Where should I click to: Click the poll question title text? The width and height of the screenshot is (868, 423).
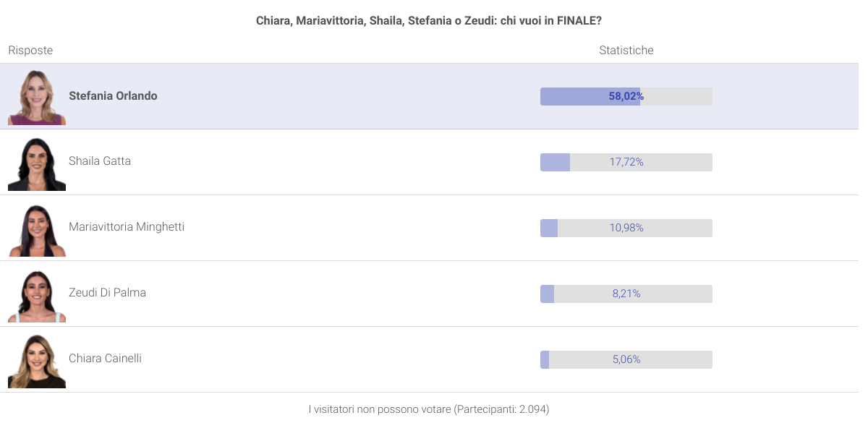click(x=429, y=21)
